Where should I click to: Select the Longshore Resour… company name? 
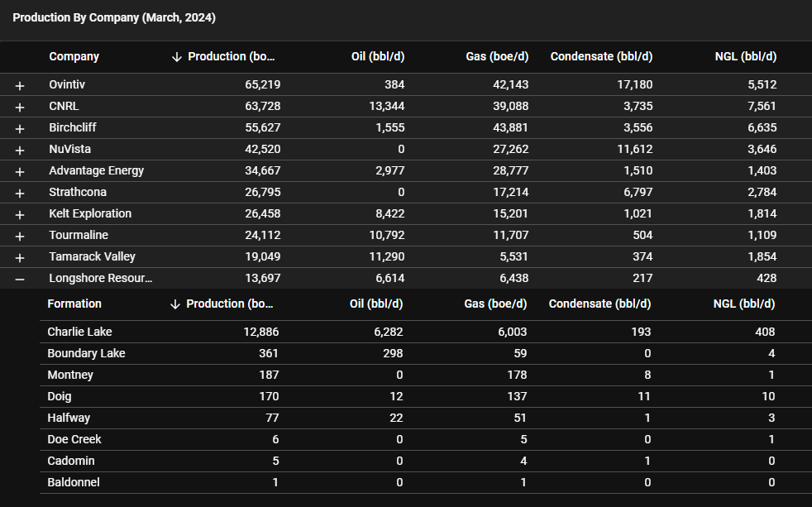pyautogui.click(x=100, y=278)
